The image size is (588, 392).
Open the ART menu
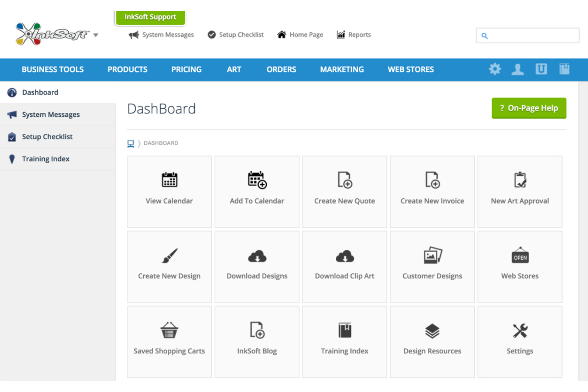pyautogui.click(x=234, y=70)
